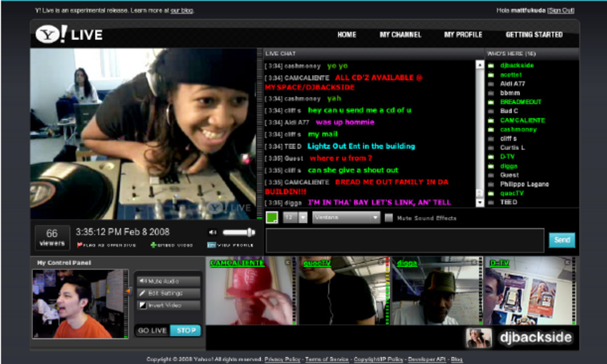Viewport: 607px width, 364px height.
Task: Open CAMCALIENTE webcam thumbnail
Action: pyautogui.click(x=249, y=291)
